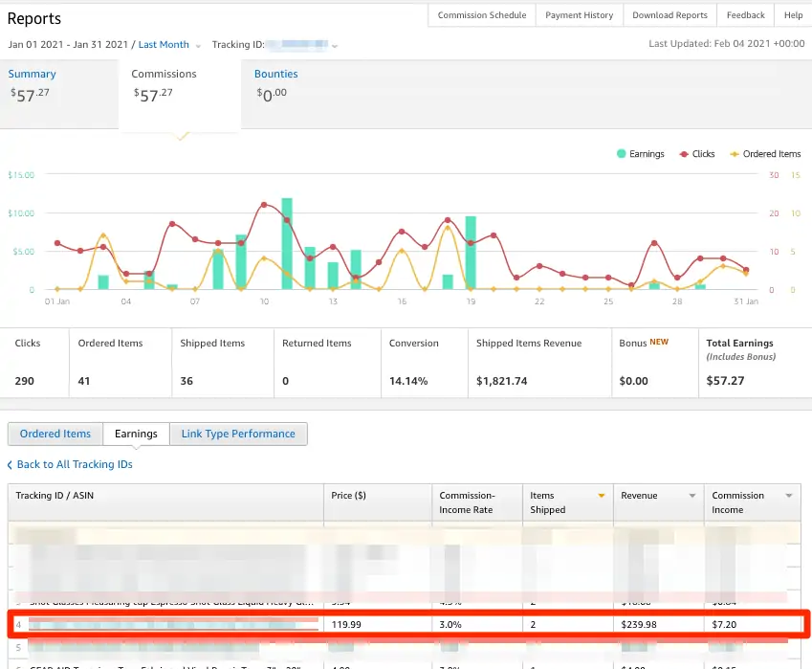Viewport: 812px width, 669px height.
Task: Click the red Clicks legend marker
Action: pos(684,154)
